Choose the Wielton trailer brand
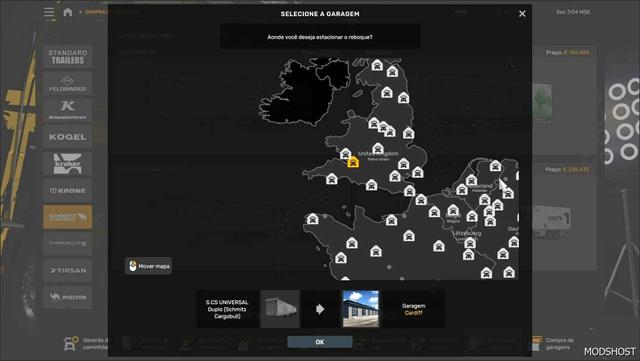 pyautogui.click(x=68, y=297)
